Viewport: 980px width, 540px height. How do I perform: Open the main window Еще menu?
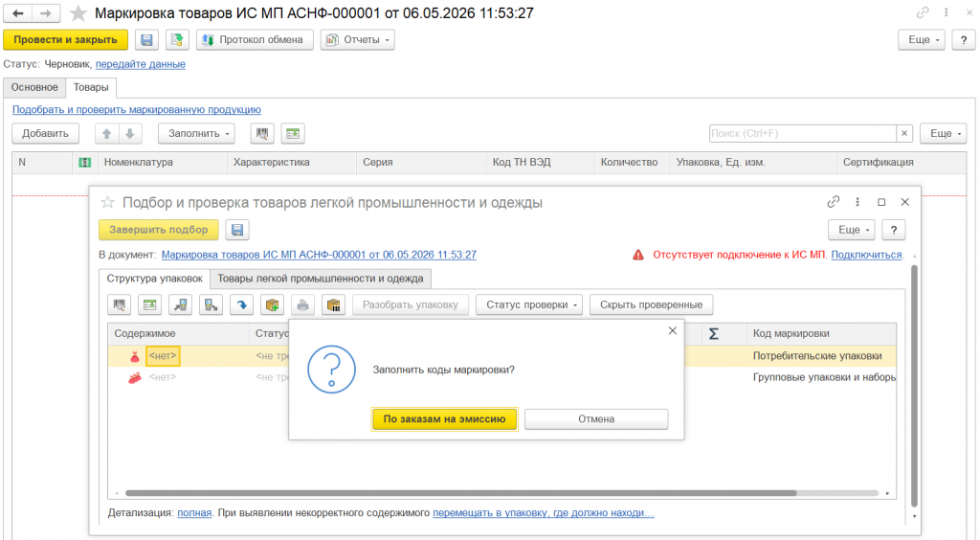(922, 40)
